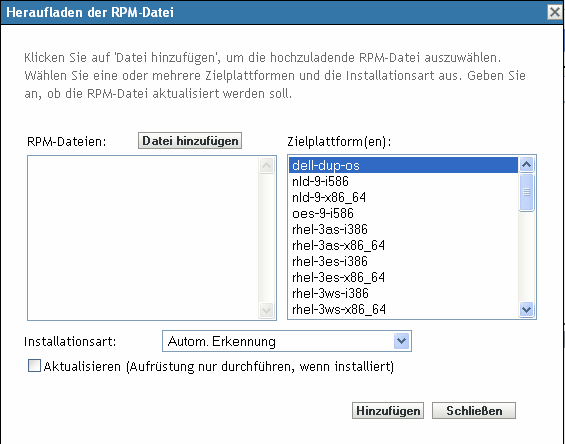Screen dimensions: 565x444
Task: Click the 'Hinzufügen' button
Action: click(388, 411)
